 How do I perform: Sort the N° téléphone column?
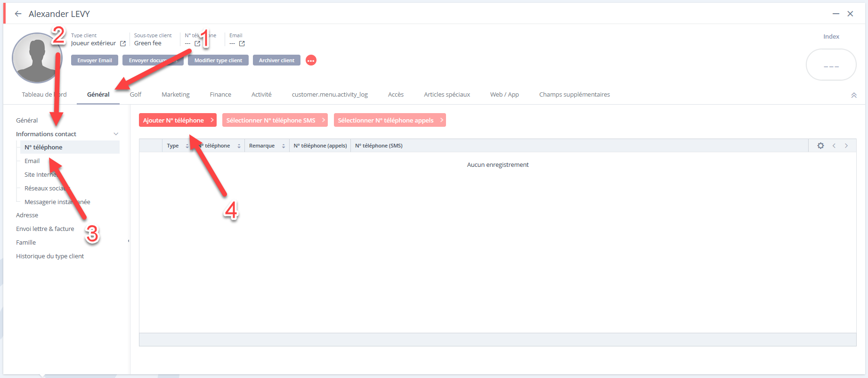click(x=239, y=146)
